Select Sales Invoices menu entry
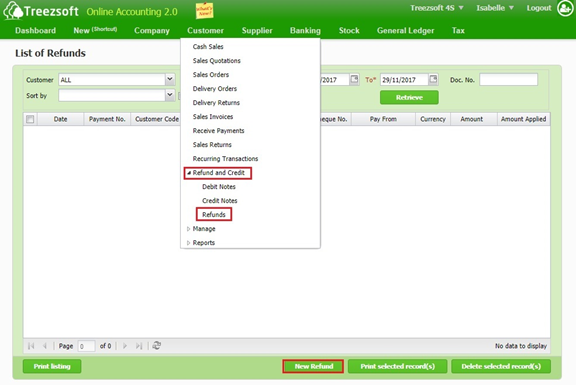Screen dimensions: 576x385 (x=213, y=116)
